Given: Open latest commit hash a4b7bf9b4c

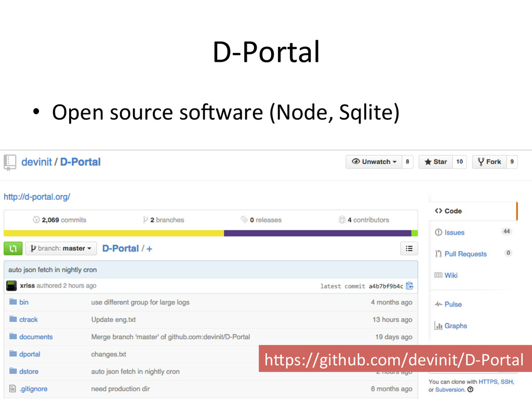Looking at the screenshot, I should [386, 286].
